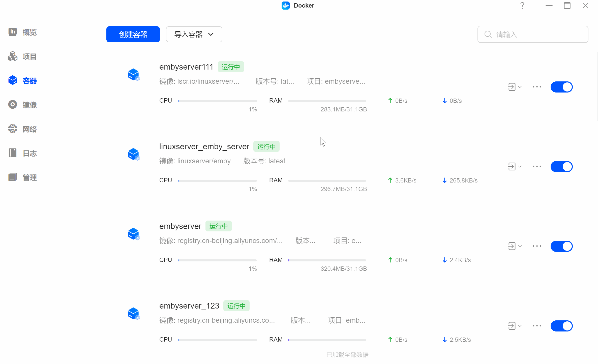The height and width of the screenshot is (364, 598).
Task: Switch to the 概览 tab
Action: 29,32
